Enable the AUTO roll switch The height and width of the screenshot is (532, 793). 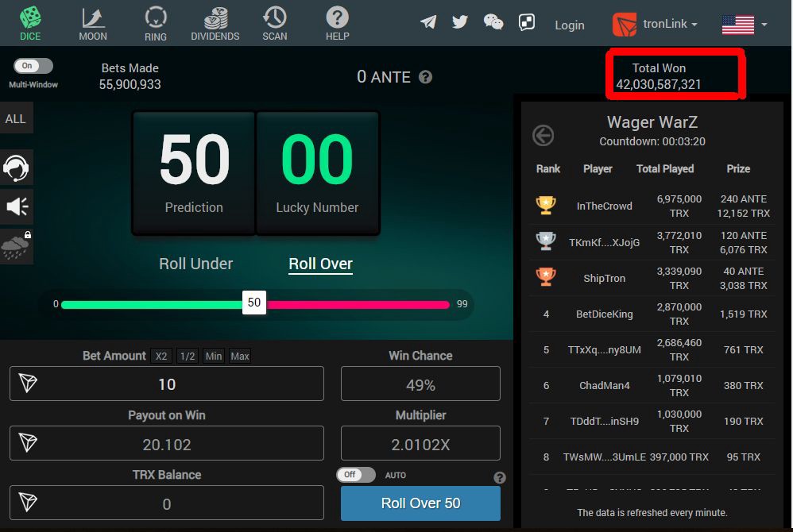pyautogui.click(x=356, y=475)
